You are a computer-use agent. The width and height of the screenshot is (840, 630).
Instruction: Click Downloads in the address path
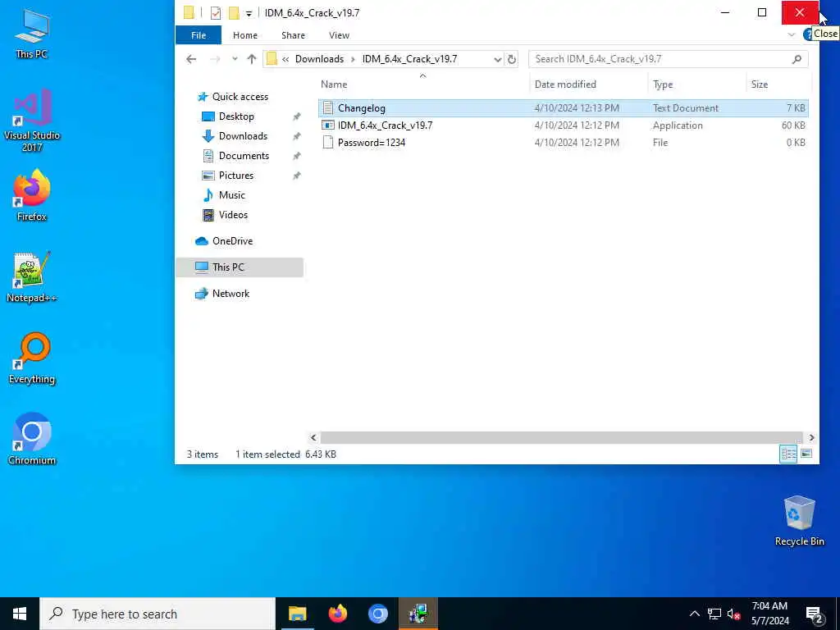tap(319, 59)
